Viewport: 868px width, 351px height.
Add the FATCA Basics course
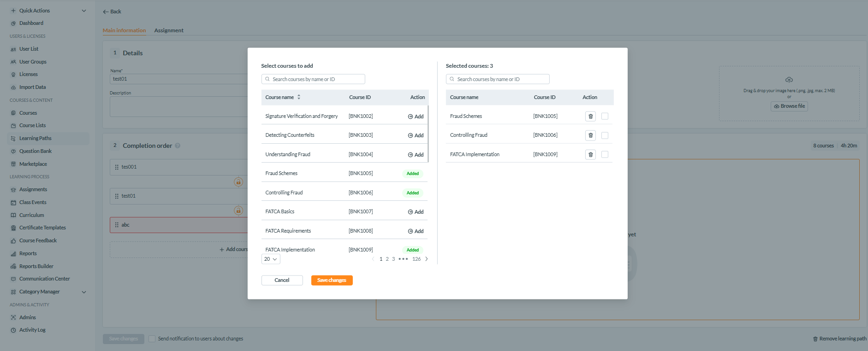point(416,212)
